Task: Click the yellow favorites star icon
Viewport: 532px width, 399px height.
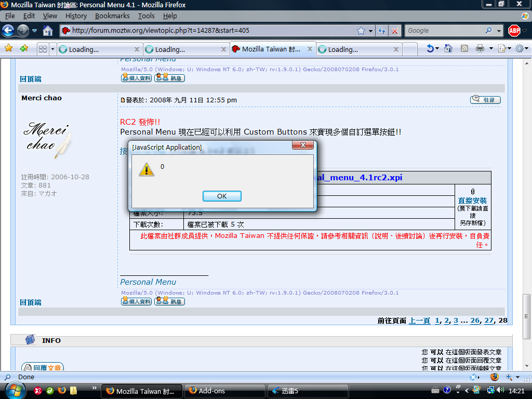Action: tap(8, 48)
